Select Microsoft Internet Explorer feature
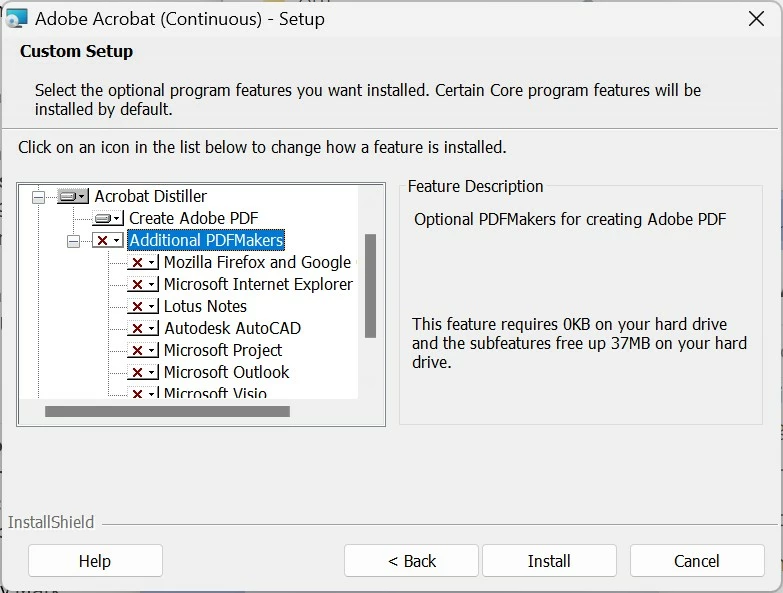 point(258,284)
